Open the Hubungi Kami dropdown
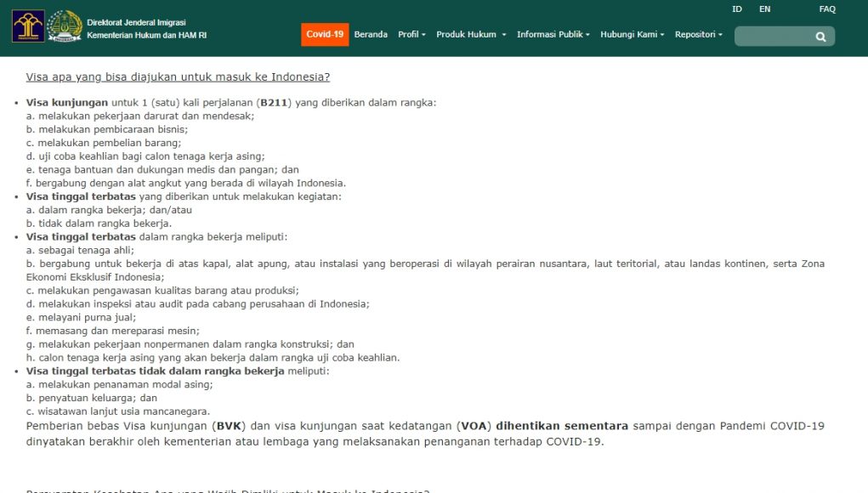The image size is (868, 493). 633,35
